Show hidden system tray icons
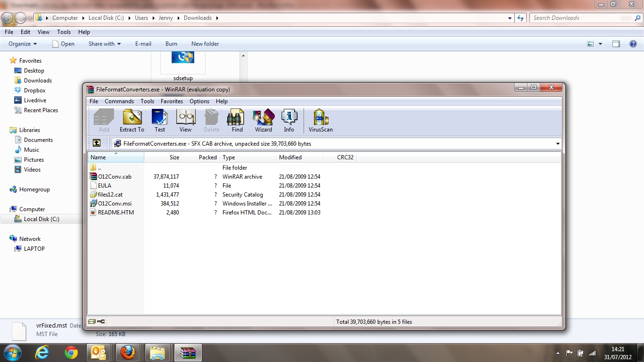 [x=558, y=353]
